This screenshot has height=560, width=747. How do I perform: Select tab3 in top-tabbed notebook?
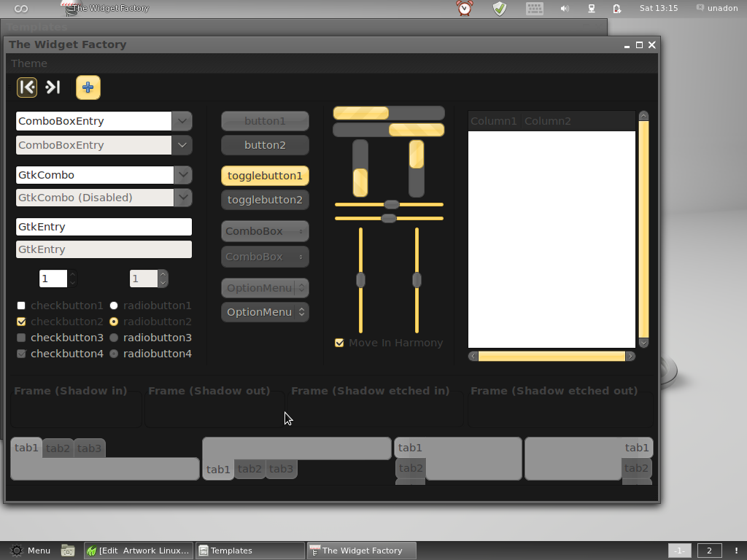pos(89,448)
